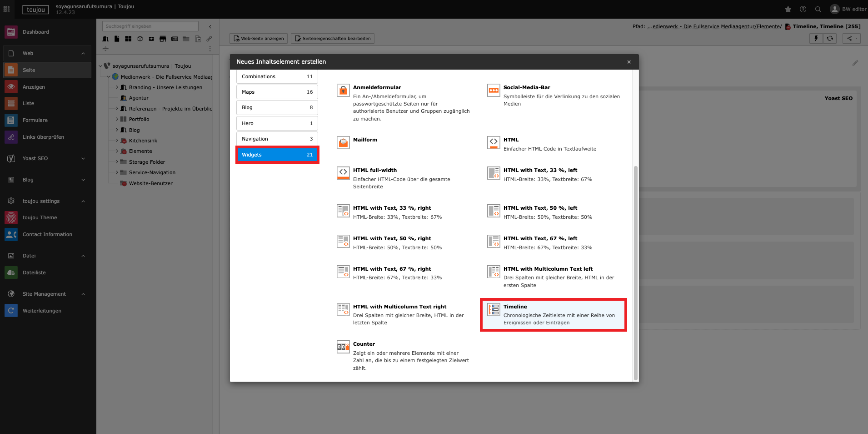The width and height of the screenshot is (868, 434).
Task: Click the clear cache lightning icon
Action: 816,39
